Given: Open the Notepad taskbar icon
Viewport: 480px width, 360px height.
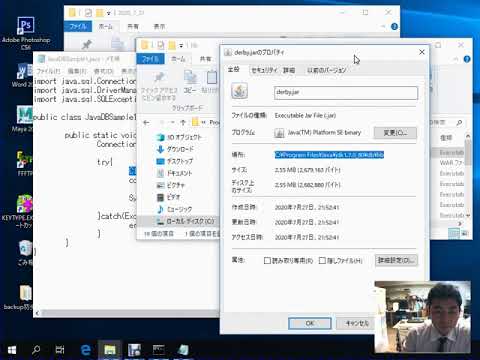Looking at the screenshot, I should pos(183,350).
